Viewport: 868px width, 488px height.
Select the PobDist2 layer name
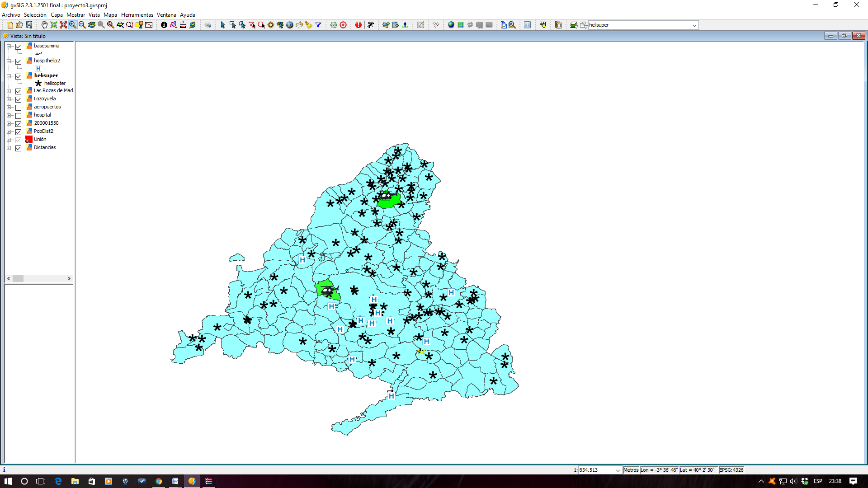pyautogui.click(x=43, y=131)
